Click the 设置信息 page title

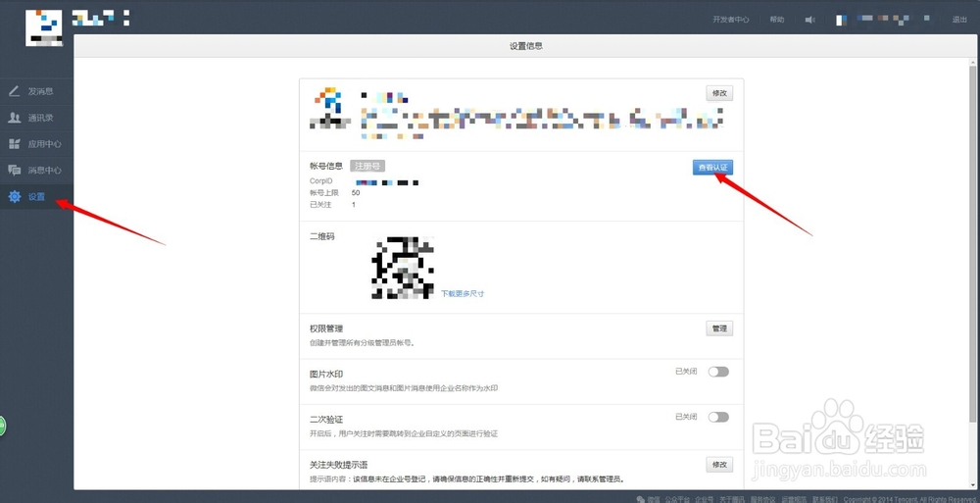pos(525,46)
